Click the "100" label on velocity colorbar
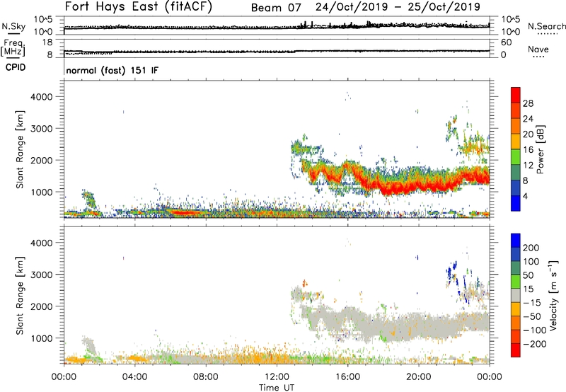 531,261
